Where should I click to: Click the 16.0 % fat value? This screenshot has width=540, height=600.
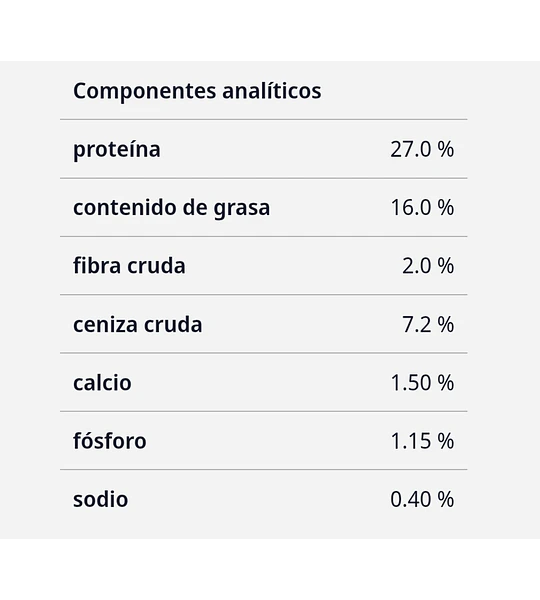[x=422, y=207]
